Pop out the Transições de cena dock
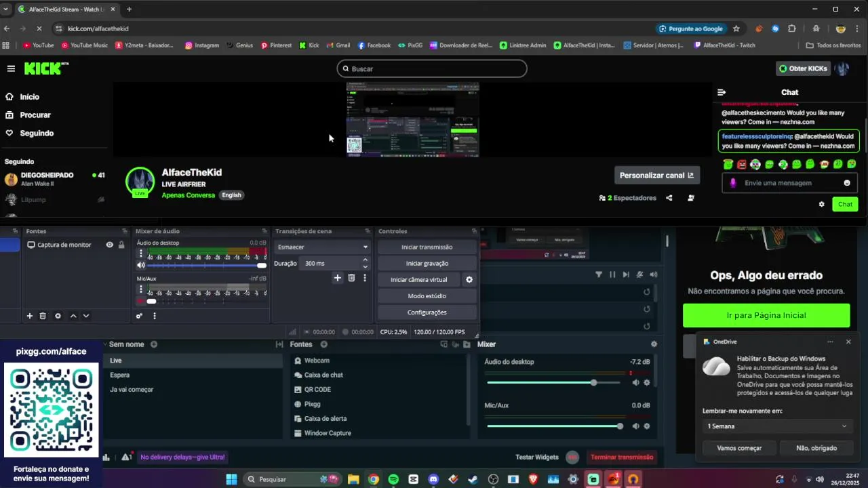 (368, 232)
